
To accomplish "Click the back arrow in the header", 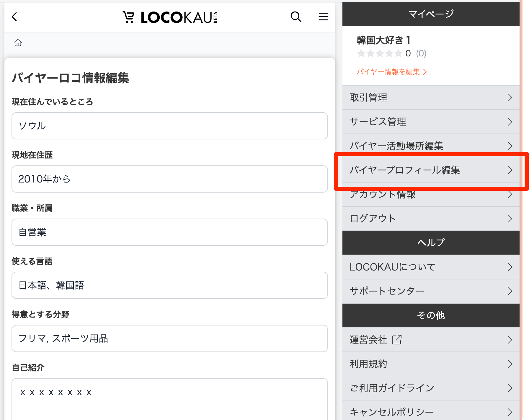I will (14, 17).
